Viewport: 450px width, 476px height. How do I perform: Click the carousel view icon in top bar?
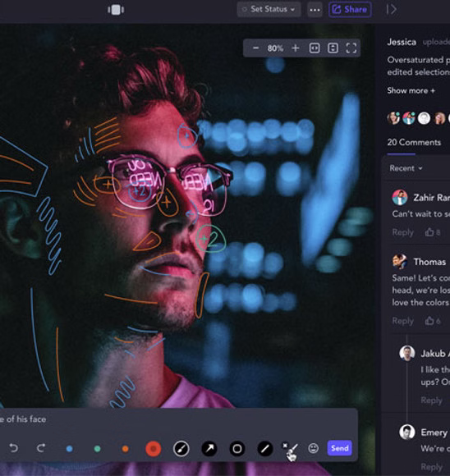(x=116, y=10)
